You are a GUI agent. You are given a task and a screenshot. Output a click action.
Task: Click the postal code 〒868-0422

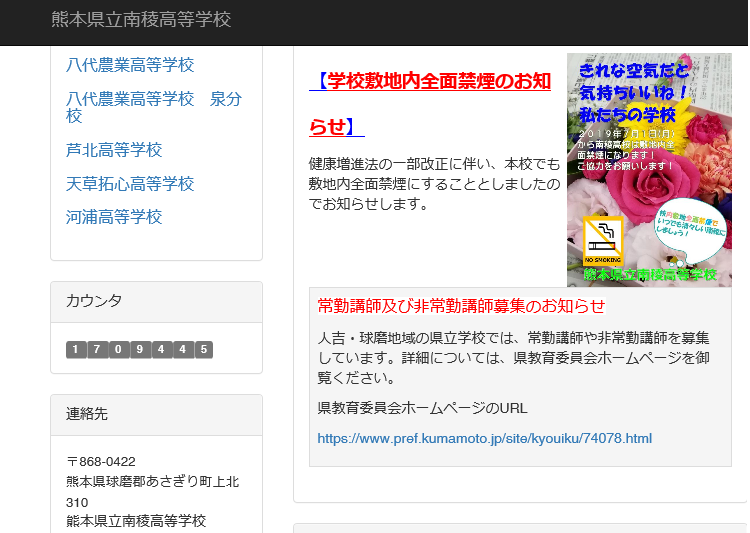[100, 461]
